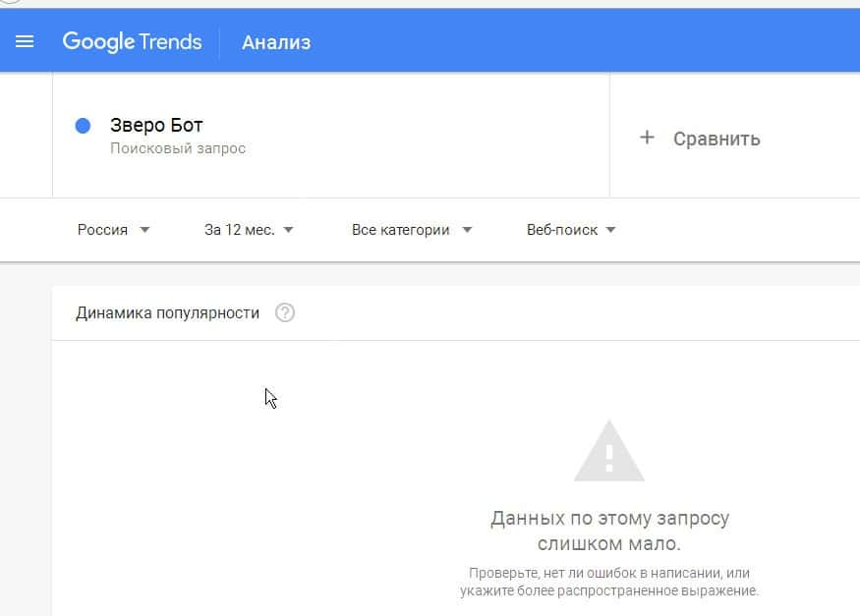Click the Динамика популярности heading
The width and height of the screenshot is (860, 616).
point(168,313)
